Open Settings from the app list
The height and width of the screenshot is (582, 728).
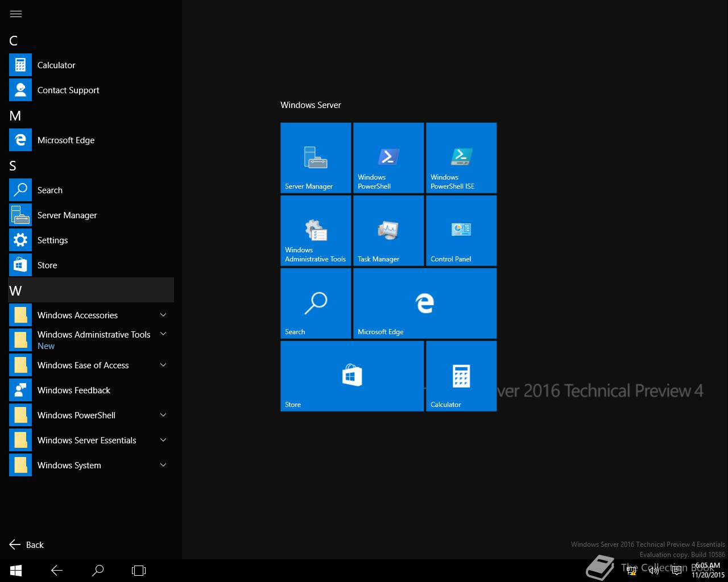(x=91, y=240)
